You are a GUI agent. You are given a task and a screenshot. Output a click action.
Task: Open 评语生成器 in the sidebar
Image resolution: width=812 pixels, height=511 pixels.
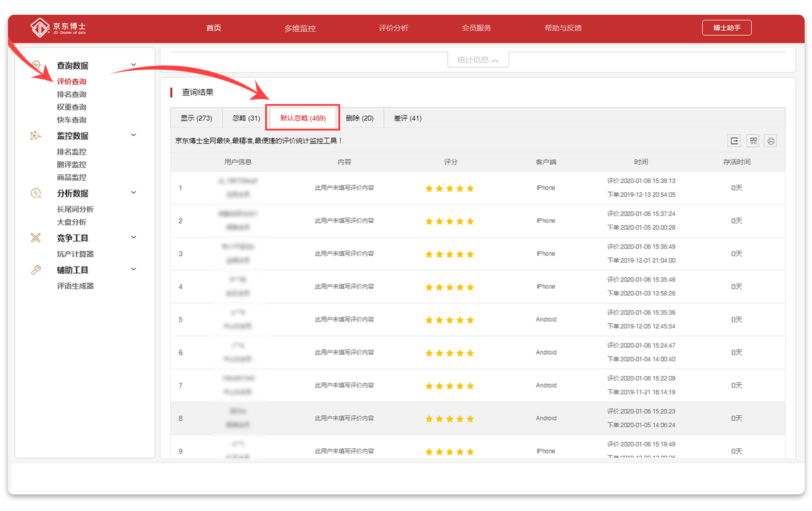76,286
